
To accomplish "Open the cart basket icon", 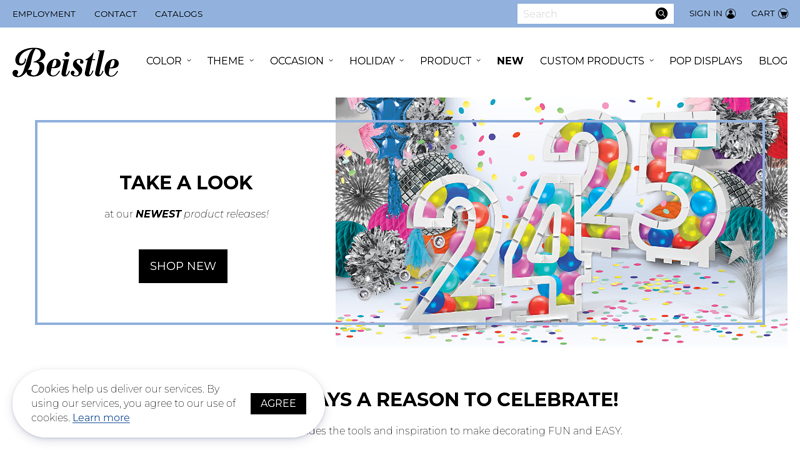I will coord(783,14).
